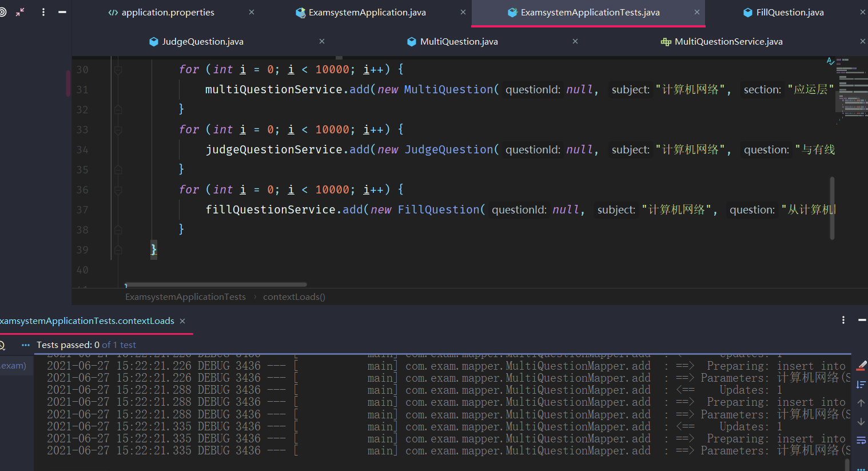
Task: Collapse the for loop starting at line 36
Action: pyautogui.click(x=118, y=190)
